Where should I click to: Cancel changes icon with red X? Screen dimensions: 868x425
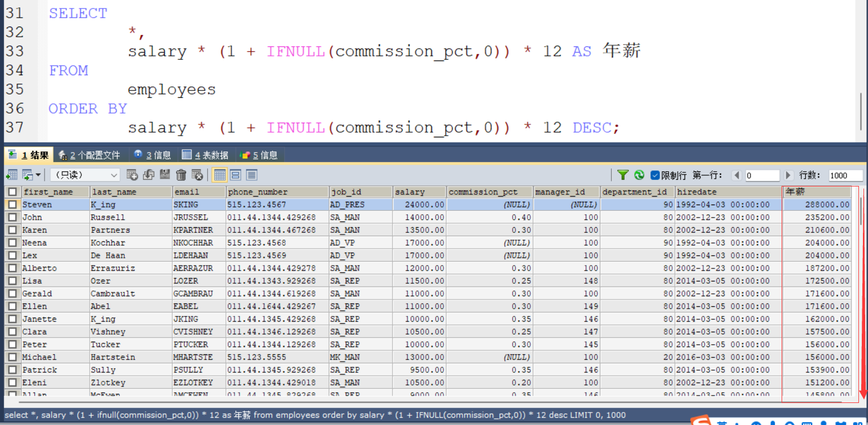(197, 175)
